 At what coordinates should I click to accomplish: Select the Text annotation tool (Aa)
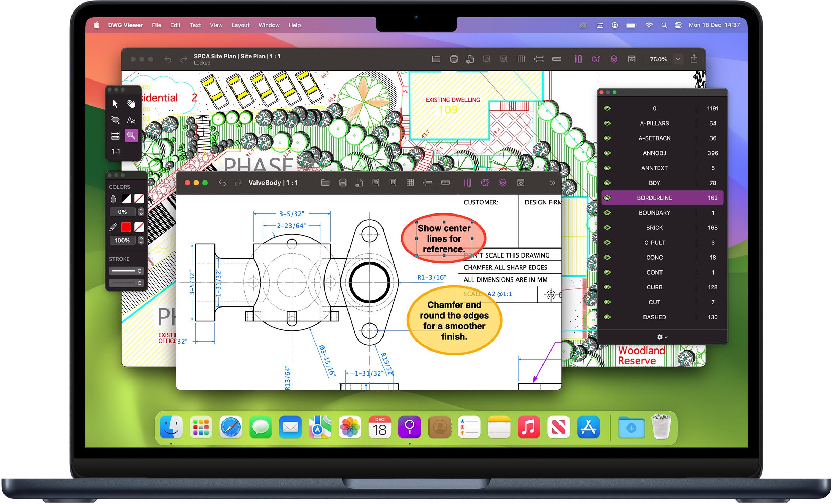tap(131, 119)
